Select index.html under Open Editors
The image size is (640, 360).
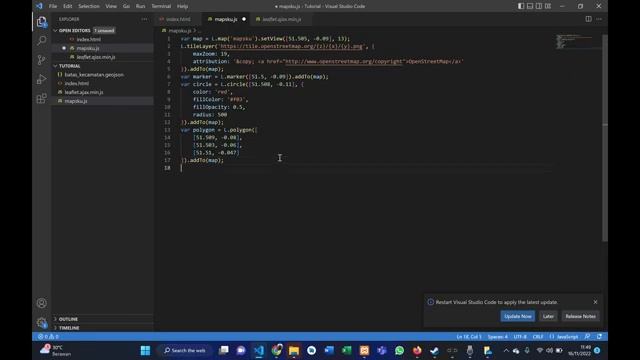pyautogui.click(x=89, y=39)
